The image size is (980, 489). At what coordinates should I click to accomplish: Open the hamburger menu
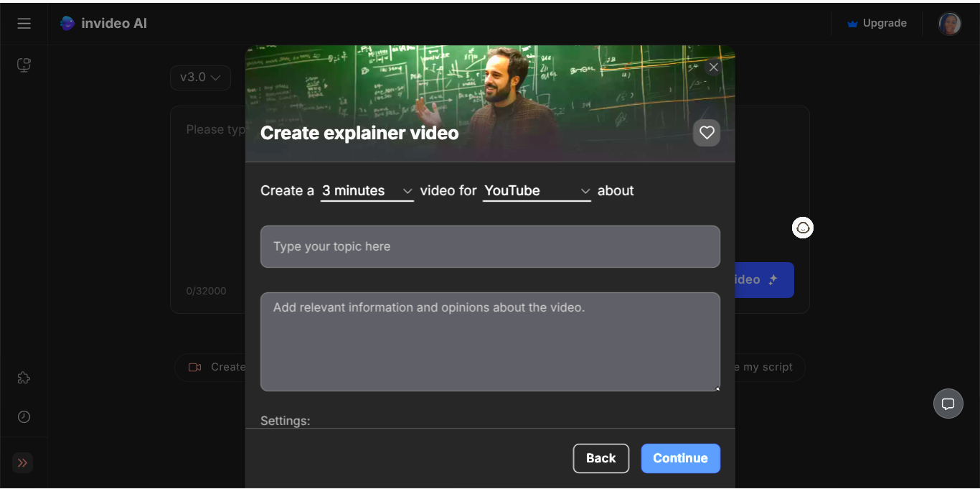[x=24, y=23]
